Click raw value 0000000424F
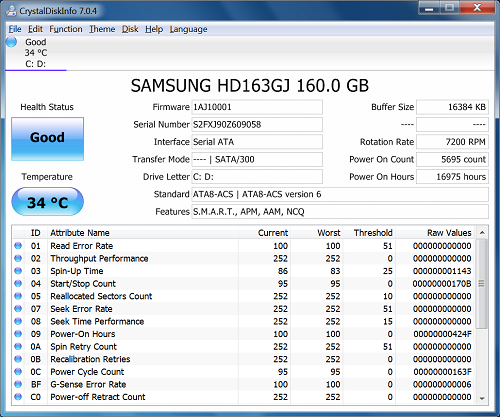This screenshot has width=500, height=417. [x=442, y=334]
